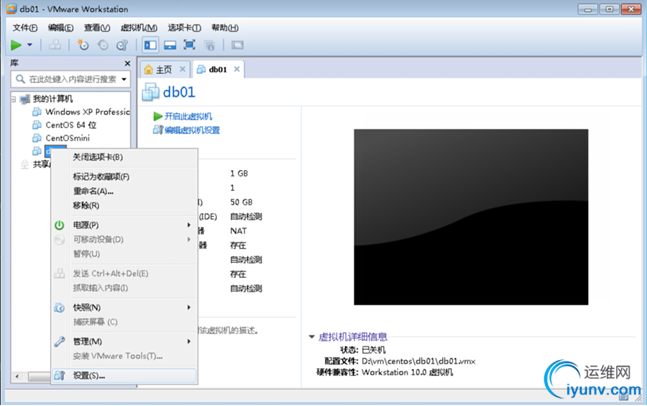Enter full screen mode with the toolbar icon
The image size is (647, 406).
pos(189,45)
